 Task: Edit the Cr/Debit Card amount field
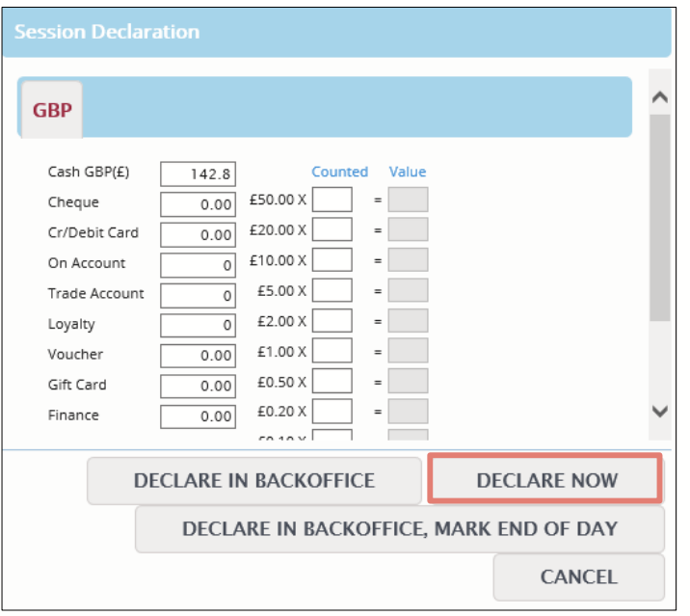tap(198, 234)
